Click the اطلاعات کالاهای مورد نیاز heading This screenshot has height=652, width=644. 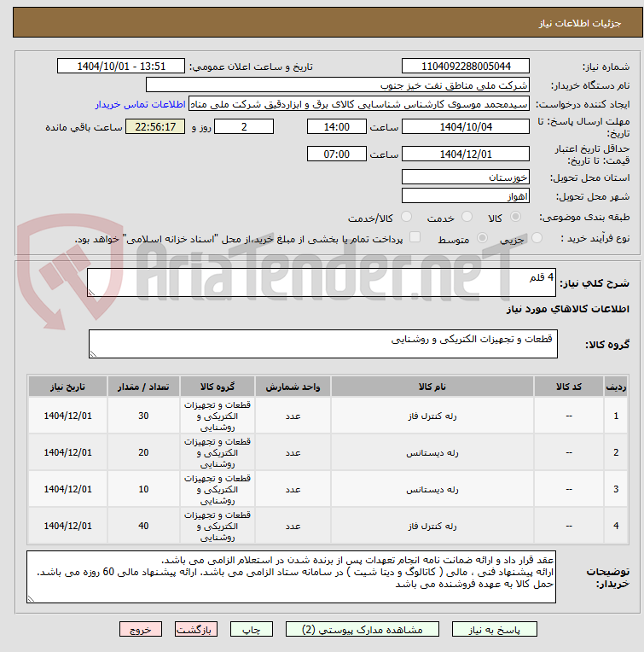[x=567, y=309]
